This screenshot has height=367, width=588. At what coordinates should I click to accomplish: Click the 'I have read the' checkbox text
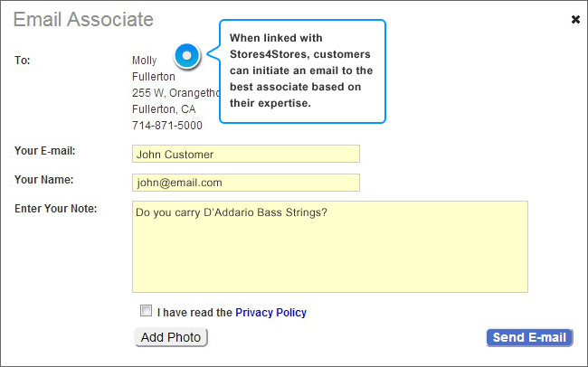(194, 312)
